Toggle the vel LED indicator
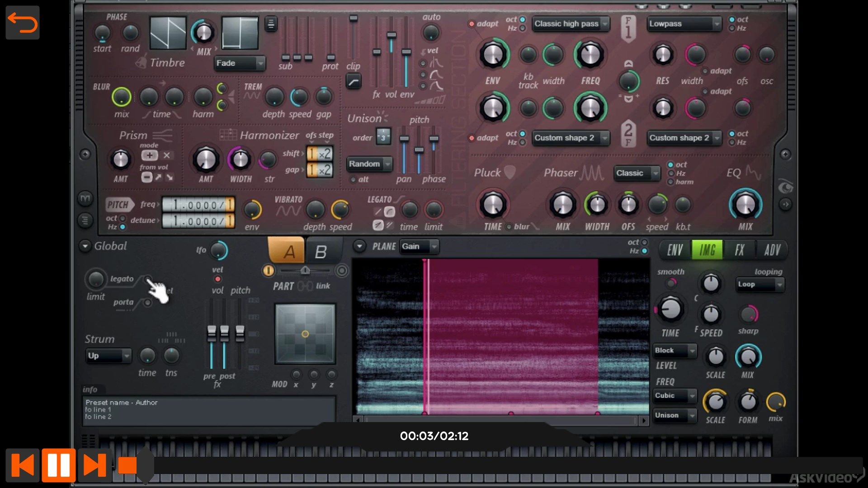Screen dimensions: 868x488 218,279
